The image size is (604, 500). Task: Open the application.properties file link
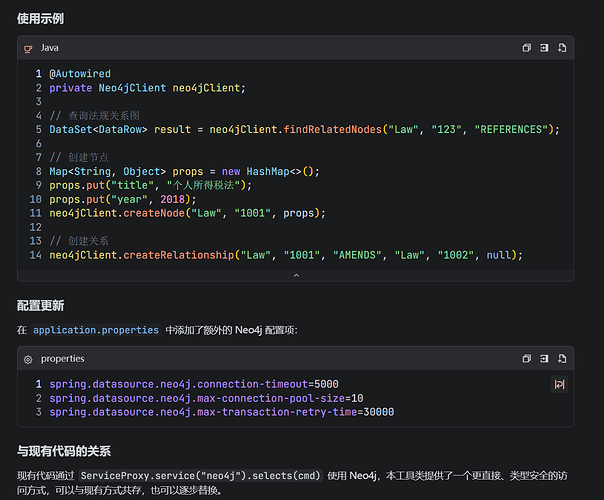[x=96, y=330]
